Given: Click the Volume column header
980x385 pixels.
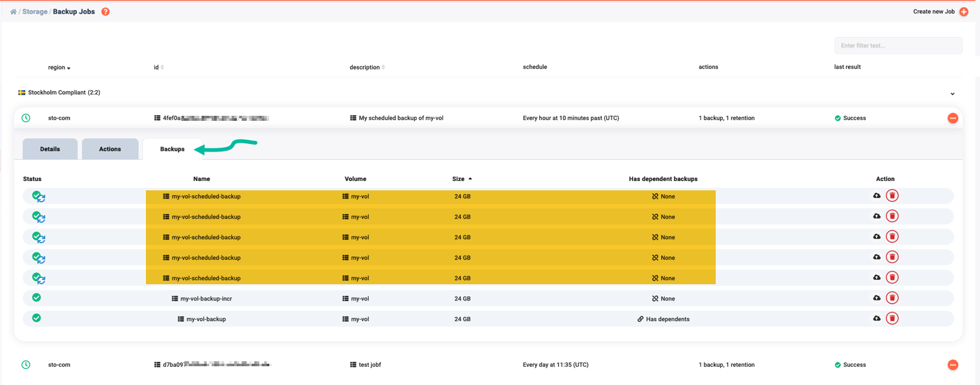Looking at the screenshot, I should [355, 179].
